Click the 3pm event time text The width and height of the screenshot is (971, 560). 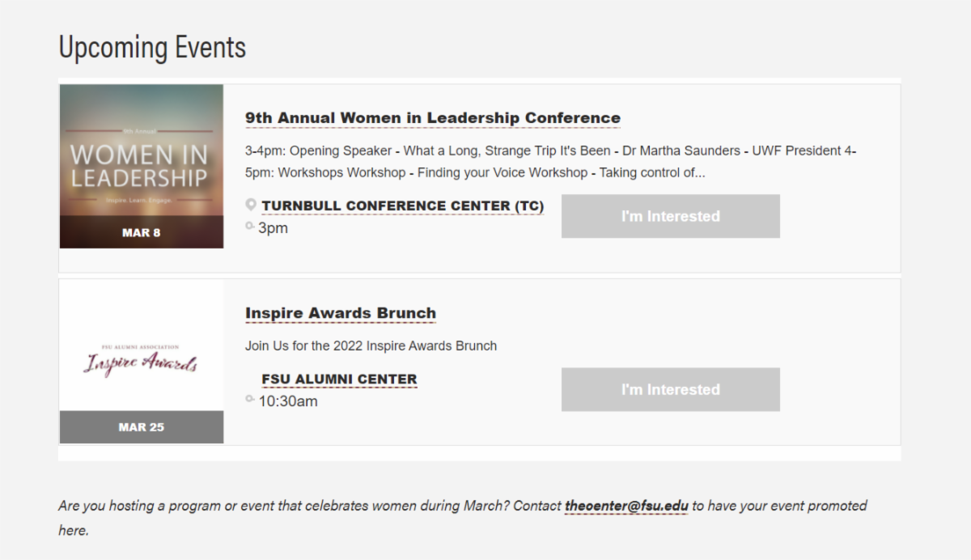(x=273, y=228)
